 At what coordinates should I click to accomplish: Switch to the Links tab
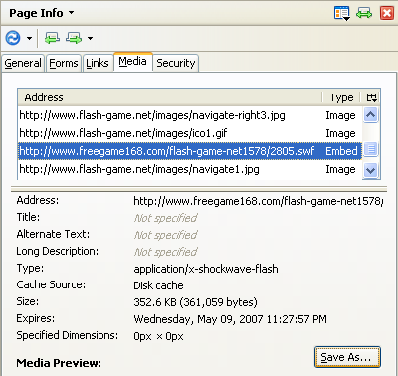[x=97, y=63]
